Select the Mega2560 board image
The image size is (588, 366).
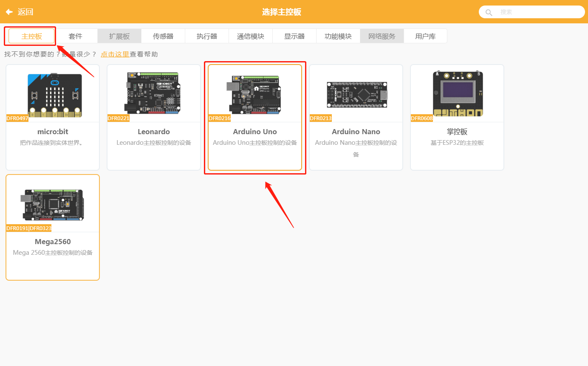pyautogui.click(x=52, y=205)
